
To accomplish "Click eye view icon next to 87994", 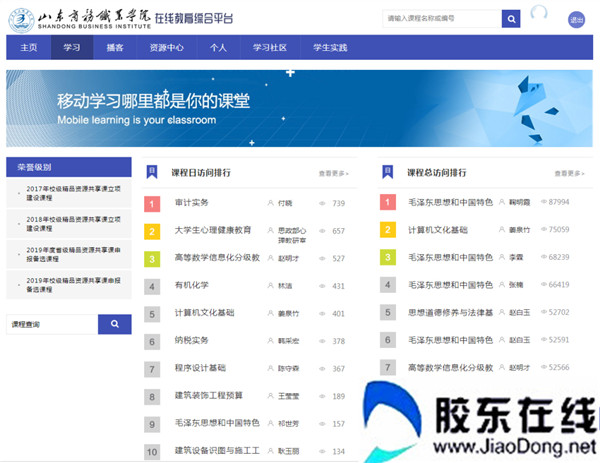I will click(543, 202).
